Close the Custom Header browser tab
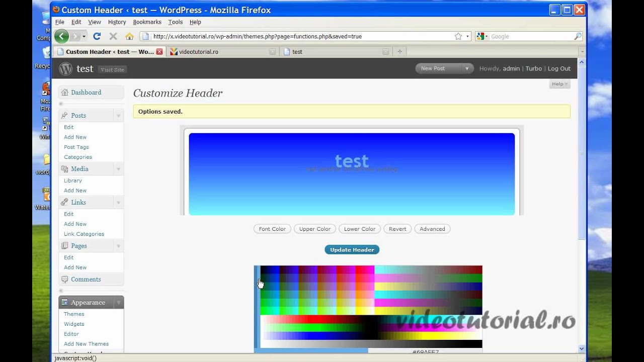644x362 pixels. pyautogui.click(x=159, y=51)
